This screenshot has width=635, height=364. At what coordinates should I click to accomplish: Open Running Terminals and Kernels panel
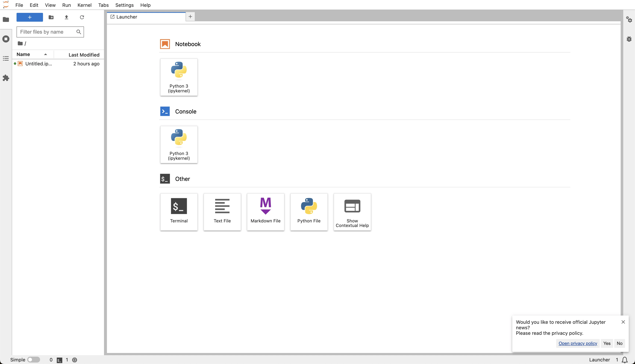[6, 39]
